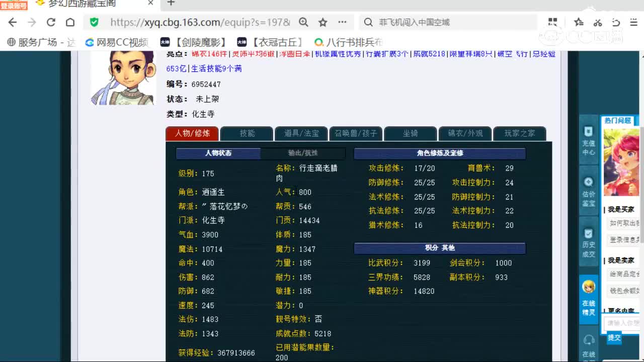
Task: Click the scissors screenshot tool
Action: [x=598, y=22]
